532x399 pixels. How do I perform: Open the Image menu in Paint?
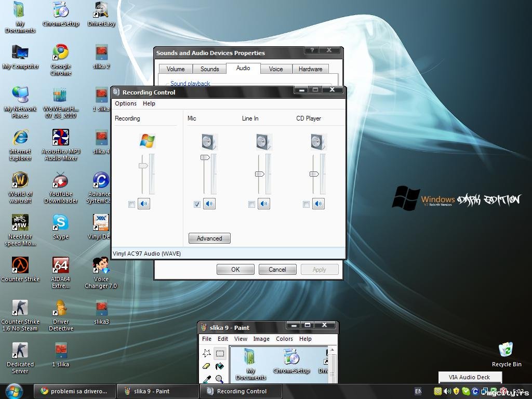[261, 339]
